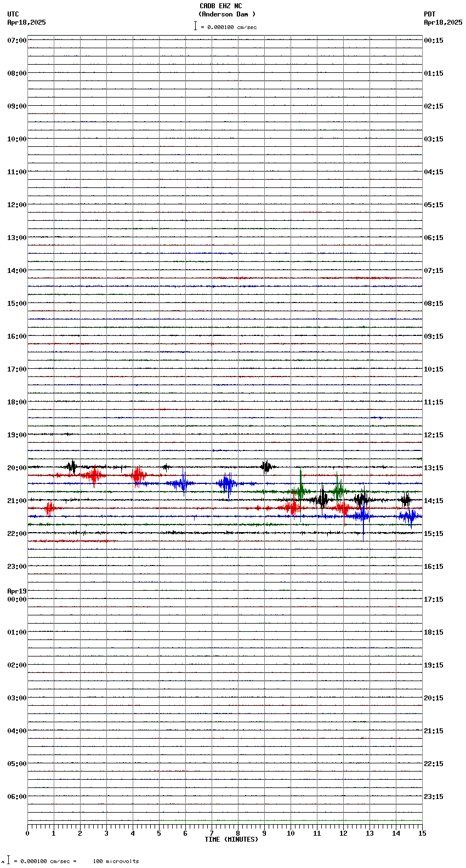The image size is (466, 868).
Task: Click the scale bar symbol in the header
Action: (195, 26)
